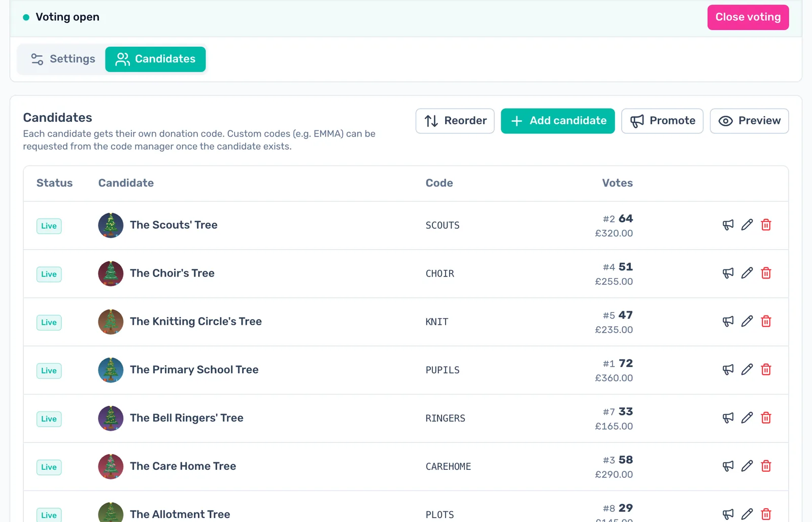Switch to the Settings tab
The width and height of the screenshot is (812, 522).
pyautogui.click(x=62, y=59)
